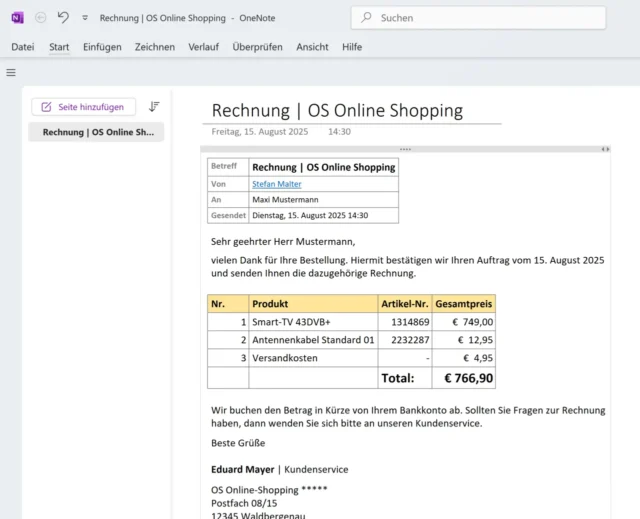This screenshot has height=519, width=640.
Task: Click the undo arrow icon
Action: 64,18
